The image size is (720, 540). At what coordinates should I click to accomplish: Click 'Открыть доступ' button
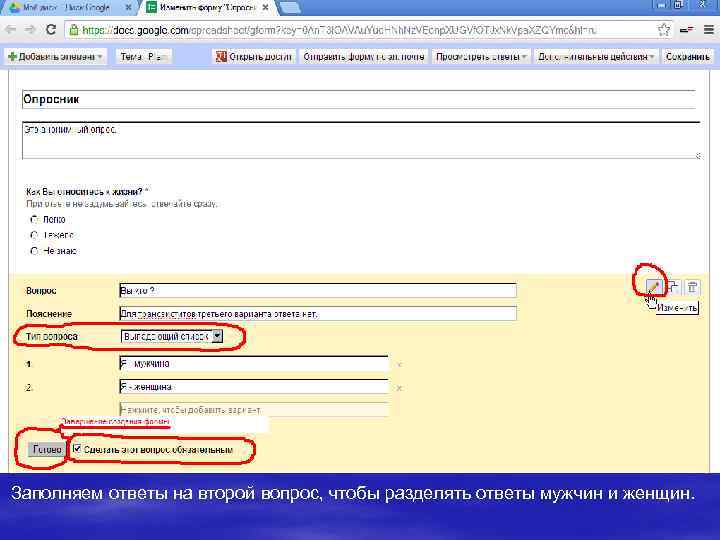254,56
